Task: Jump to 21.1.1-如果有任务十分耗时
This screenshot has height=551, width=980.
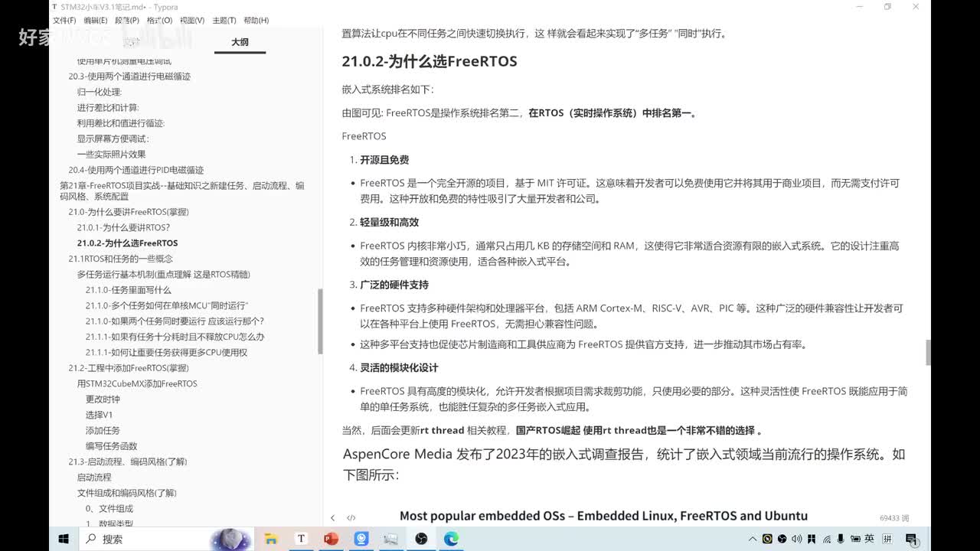Action: click(175, 337)
